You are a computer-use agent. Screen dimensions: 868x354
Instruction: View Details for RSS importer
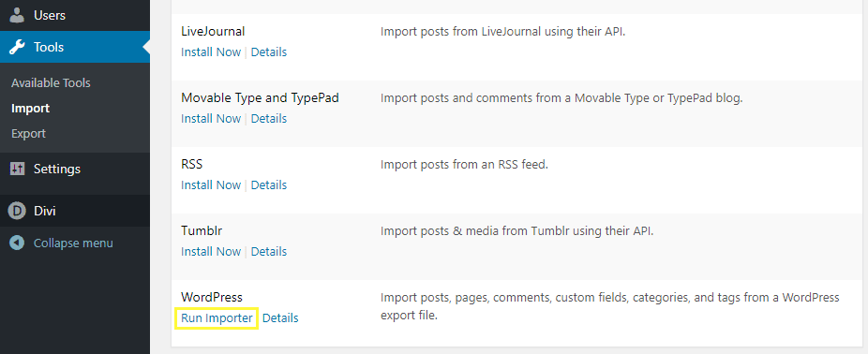click(x=269, y=184)
